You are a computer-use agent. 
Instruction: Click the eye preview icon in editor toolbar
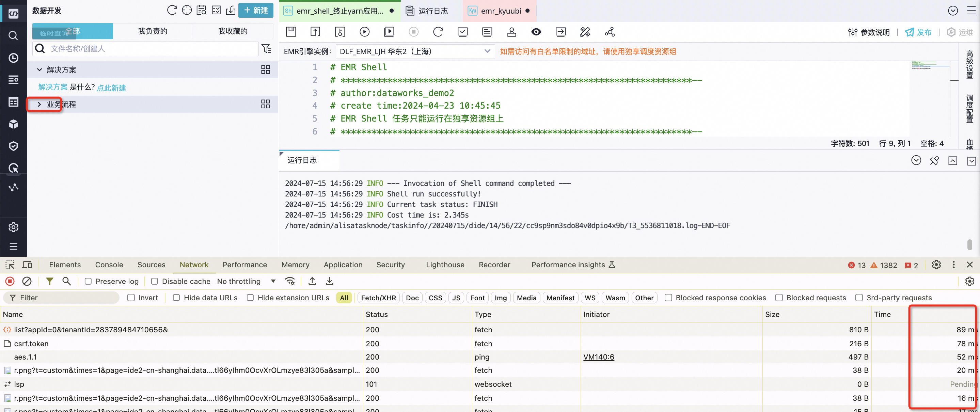click(536, 32)
